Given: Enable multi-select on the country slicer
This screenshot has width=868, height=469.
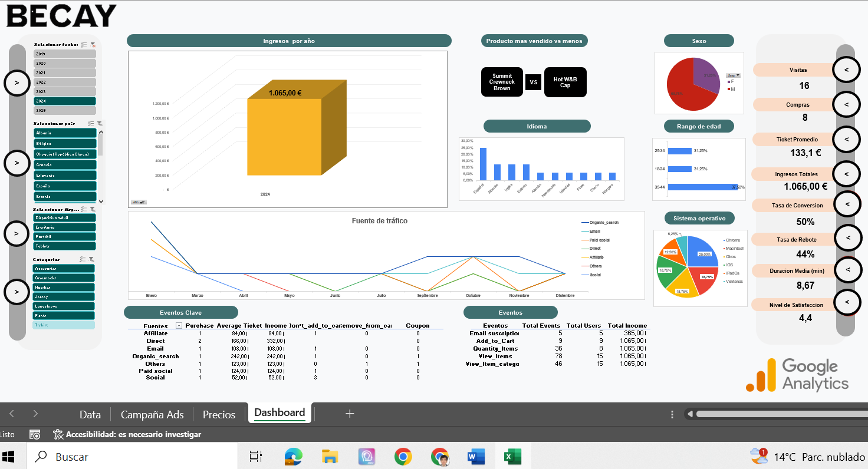Looking at the screenshot, I should (91, 124).
